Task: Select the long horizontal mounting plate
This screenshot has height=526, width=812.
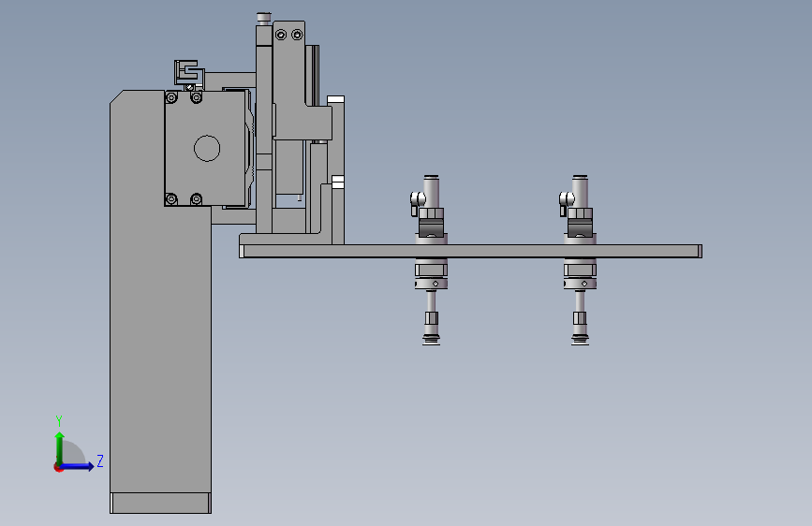Action: 470,251
